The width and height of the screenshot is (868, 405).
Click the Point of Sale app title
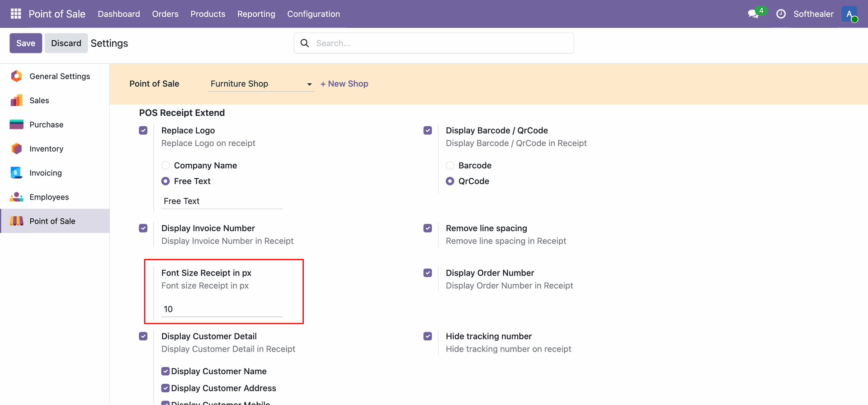[x=57, y=14]
